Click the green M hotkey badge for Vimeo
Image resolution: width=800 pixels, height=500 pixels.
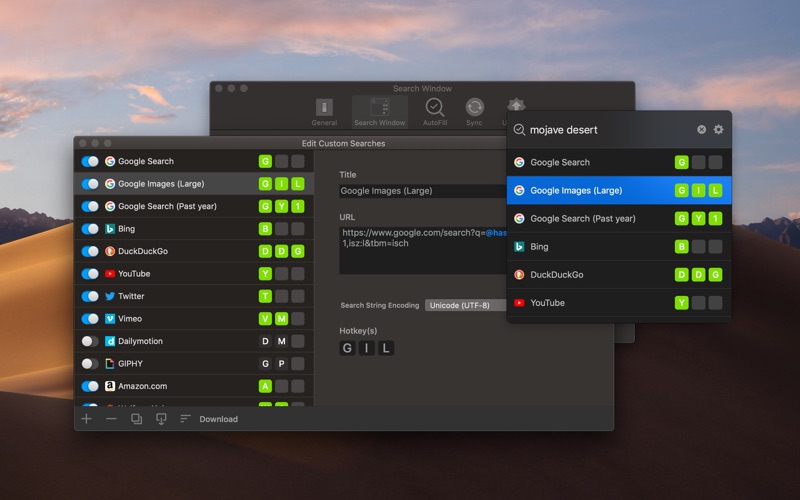tap(282, 318)
